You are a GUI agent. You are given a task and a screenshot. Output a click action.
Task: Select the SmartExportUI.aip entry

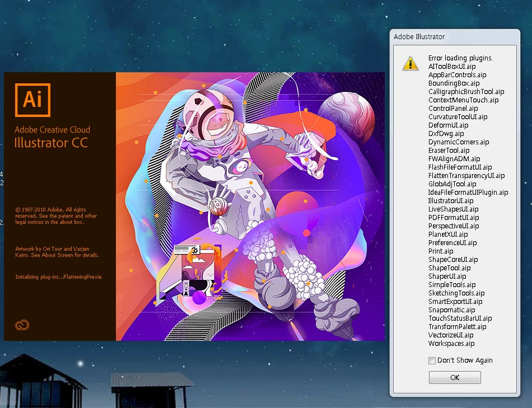point(455,302)
